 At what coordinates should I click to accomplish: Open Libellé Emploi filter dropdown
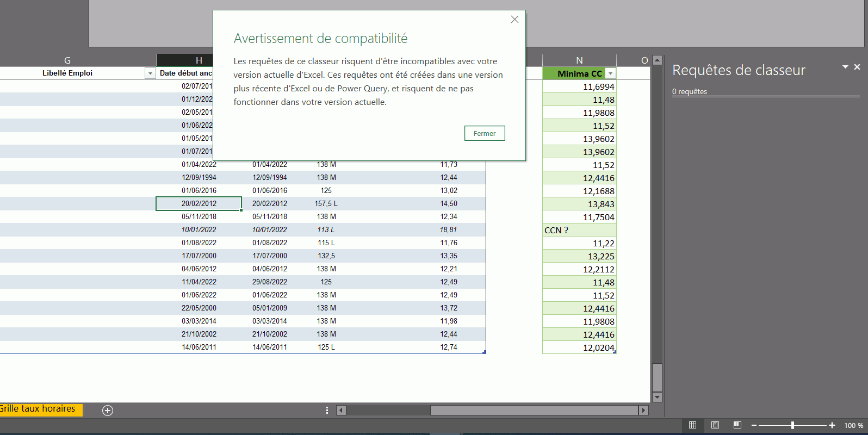[150, 73]
